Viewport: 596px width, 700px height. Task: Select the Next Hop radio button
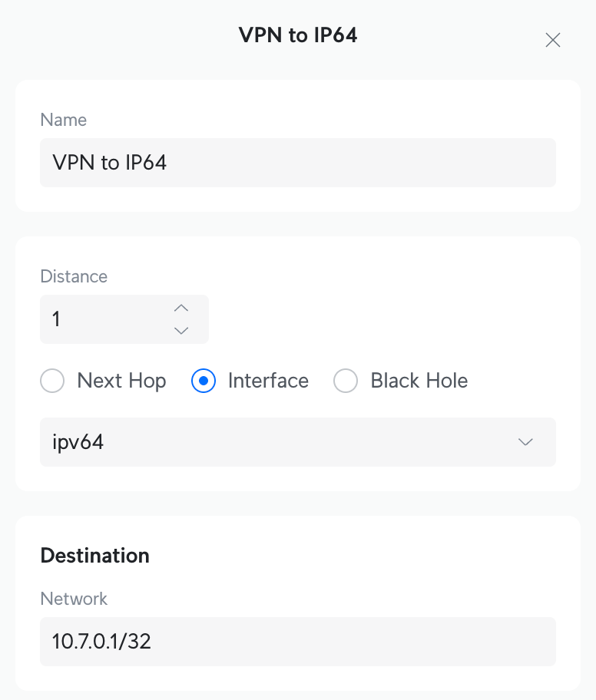[52, 381]
